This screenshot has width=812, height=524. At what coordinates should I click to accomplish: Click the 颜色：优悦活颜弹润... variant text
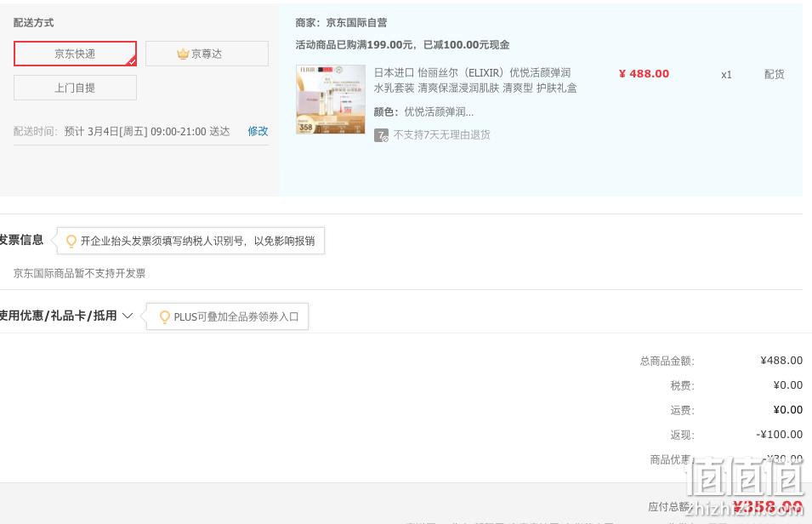coord(423,112)
